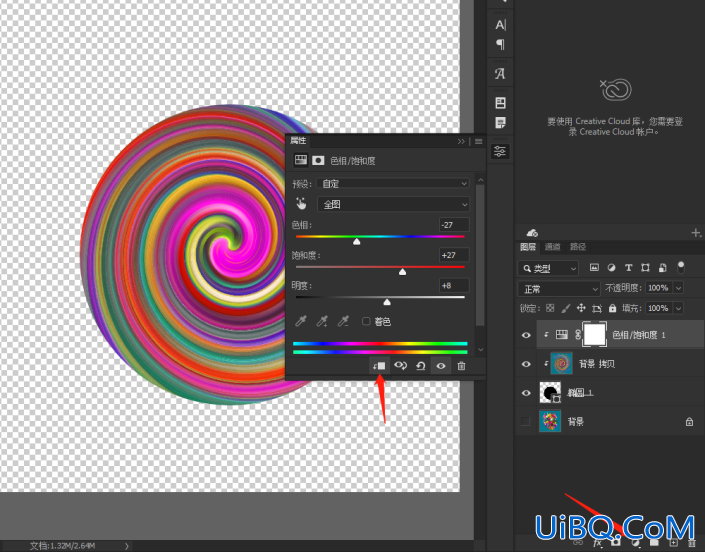Toggle lock all padlock icon

(x=612, y=308)
